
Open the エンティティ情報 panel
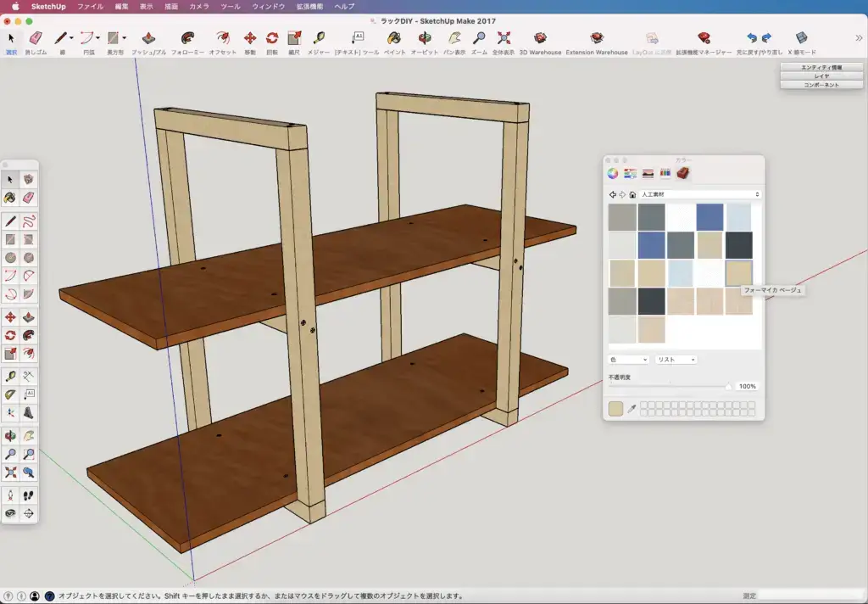tap(821, 67)
